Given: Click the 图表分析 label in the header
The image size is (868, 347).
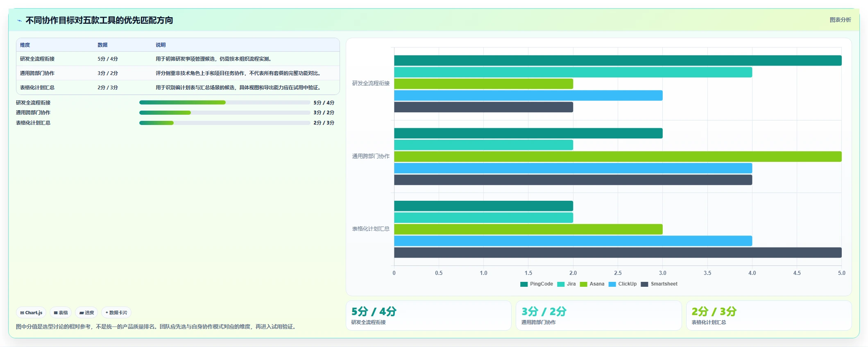Looking at the screenshot, I should point(840,20).
